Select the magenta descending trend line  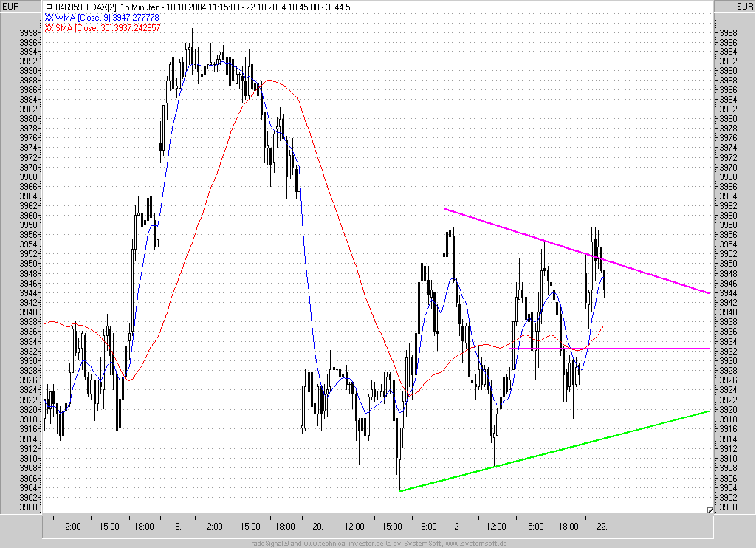[577, 251]
